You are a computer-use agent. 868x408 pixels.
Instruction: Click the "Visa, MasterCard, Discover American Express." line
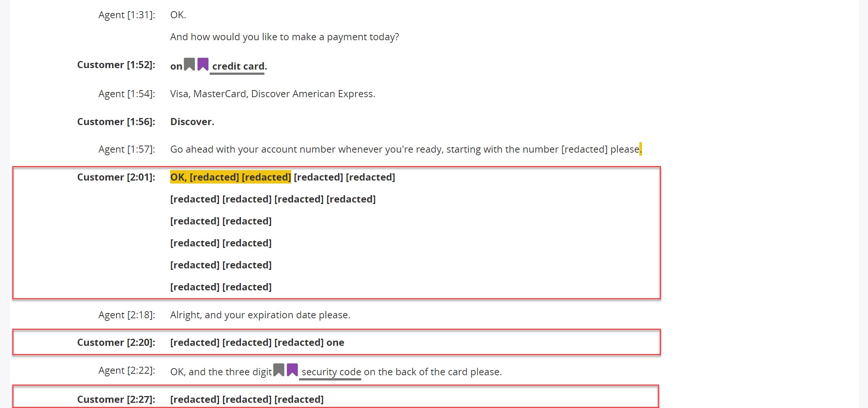coord(273,94)
